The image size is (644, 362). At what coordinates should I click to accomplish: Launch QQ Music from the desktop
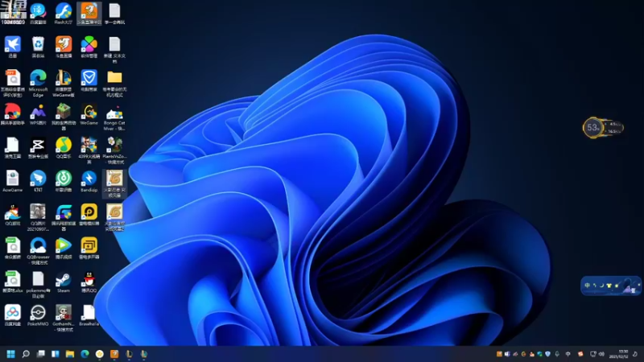(x=64, y=148)
